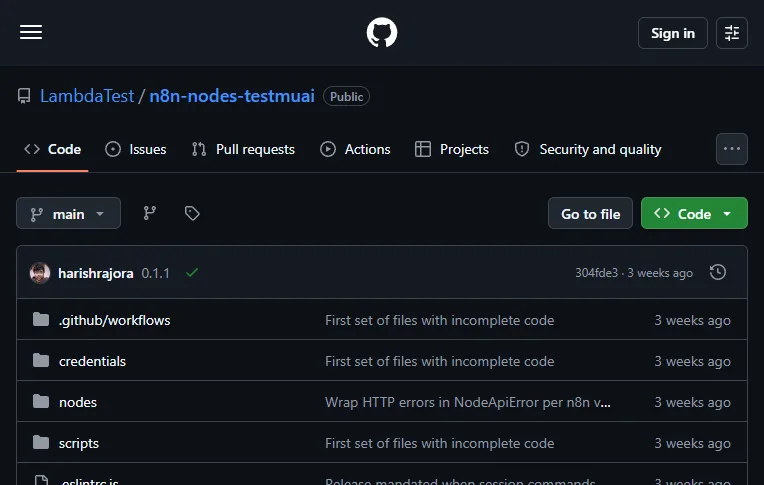This screenshot has height=485, width=764.
Task: Open the appearance settings sliders icon
Action: point(731,33)
